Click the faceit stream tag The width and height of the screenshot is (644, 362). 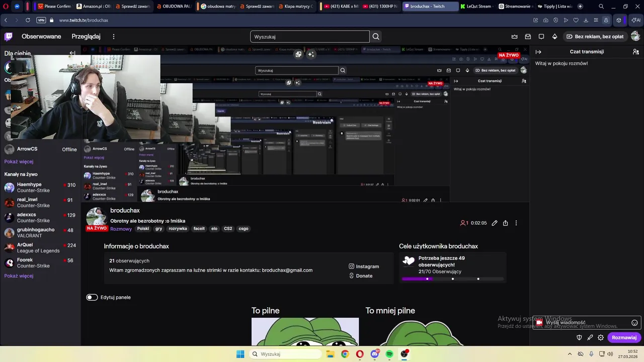click(x=199, y=228)
